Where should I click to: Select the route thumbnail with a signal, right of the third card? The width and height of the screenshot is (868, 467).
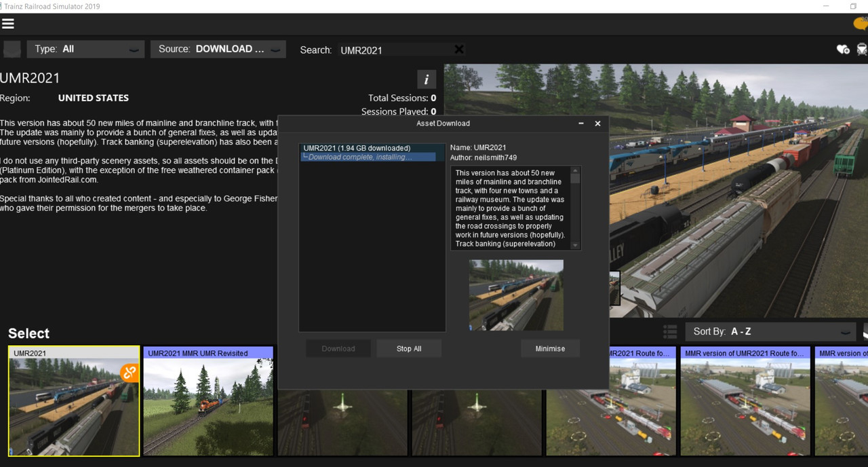[x=477, y=422]
